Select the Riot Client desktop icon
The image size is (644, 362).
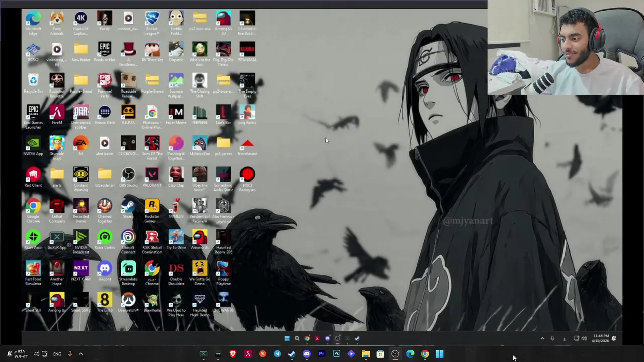(33, 177)
